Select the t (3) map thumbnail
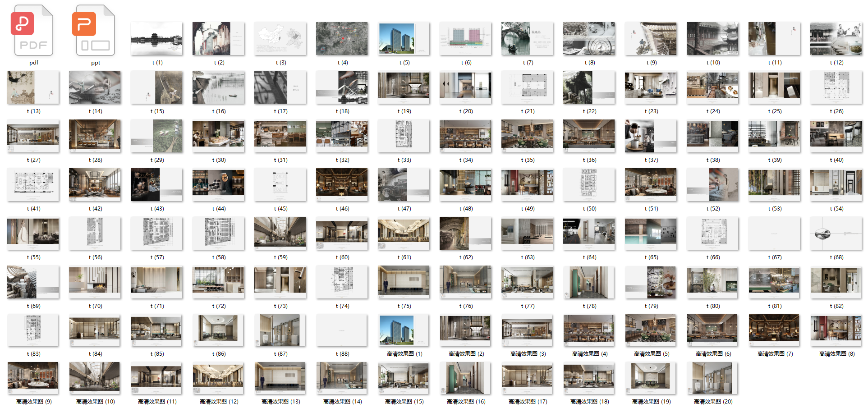 (280, 39)
